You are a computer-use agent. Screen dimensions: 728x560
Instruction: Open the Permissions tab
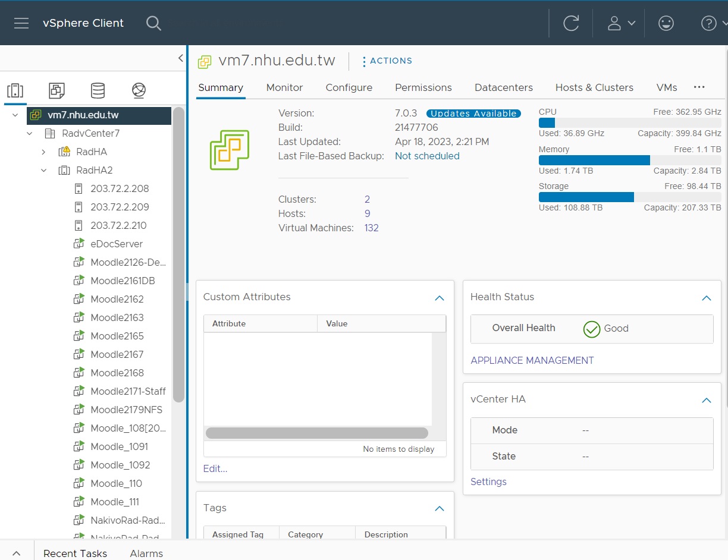click(x=423, y=87)
